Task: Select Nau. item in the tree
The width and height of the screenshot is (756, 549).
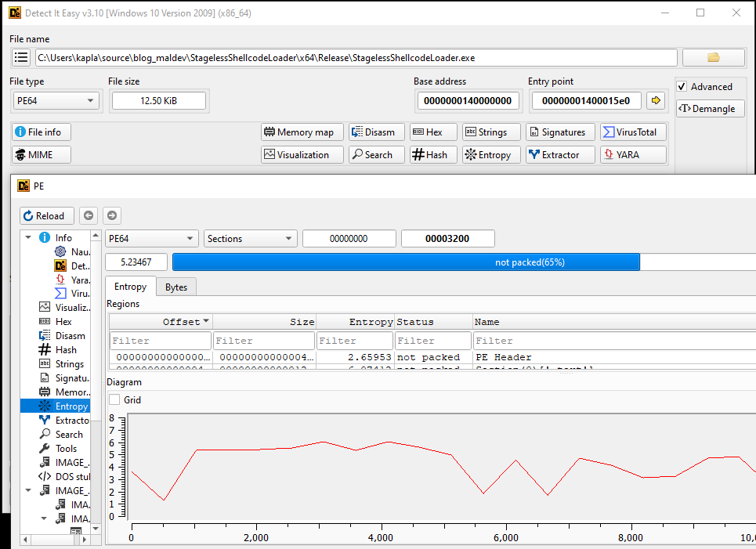Action: click(x=72, y=251)
